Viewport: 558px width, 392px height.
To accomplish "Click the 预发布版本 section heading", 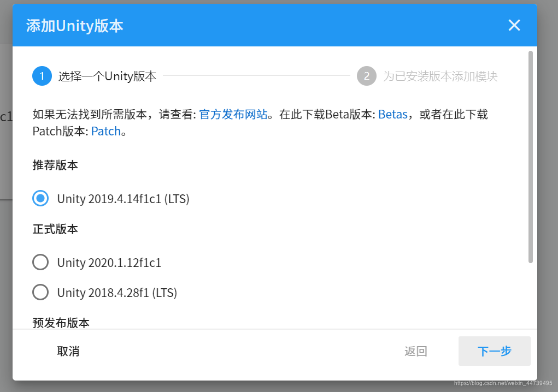I will pyautogui.click(x=61, y=322).
